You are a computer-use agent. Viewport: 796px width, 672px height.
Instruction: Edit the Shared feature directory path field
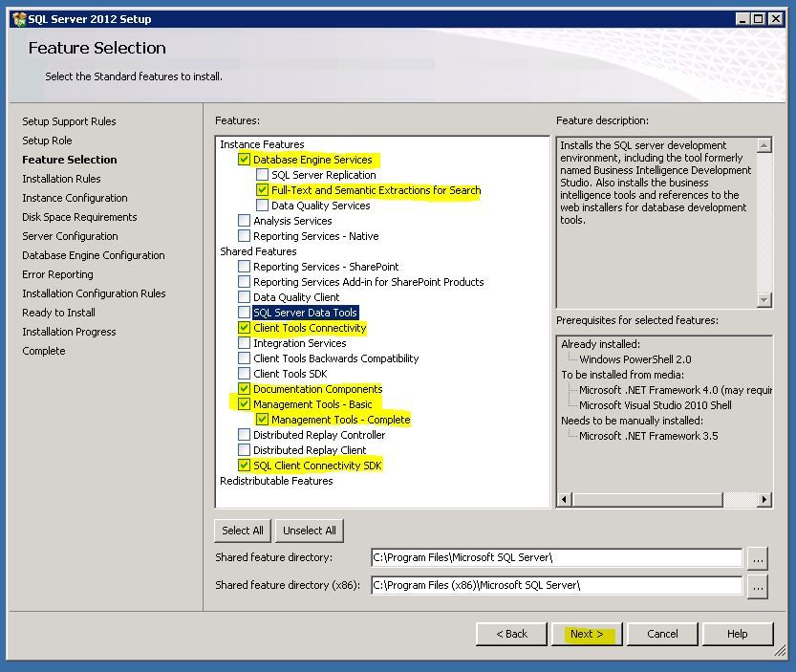(x=556, y=557)
